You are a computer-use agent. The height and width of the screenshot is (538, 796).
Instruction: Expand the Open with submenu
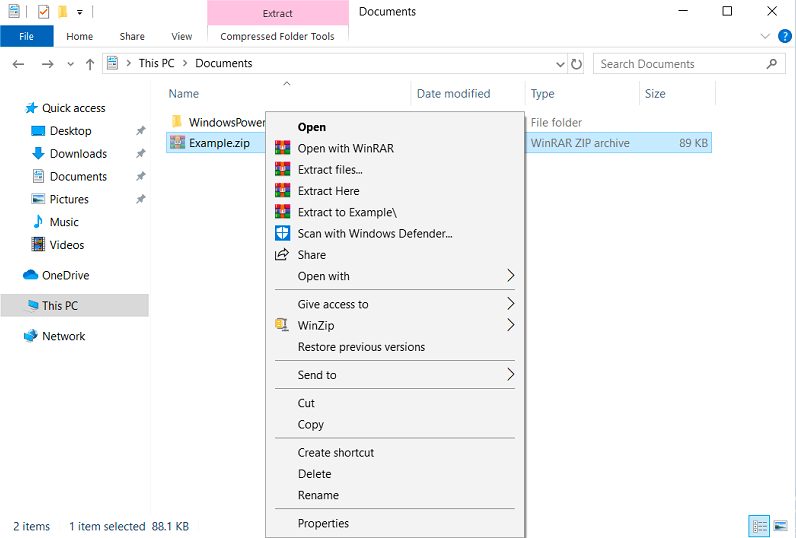pos(510,276)
